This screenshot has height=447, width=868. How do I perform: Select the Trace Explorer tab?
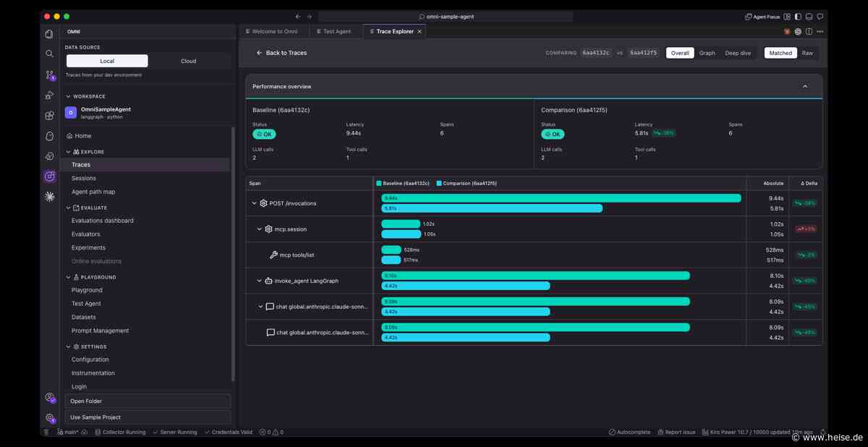pos(394,31)
